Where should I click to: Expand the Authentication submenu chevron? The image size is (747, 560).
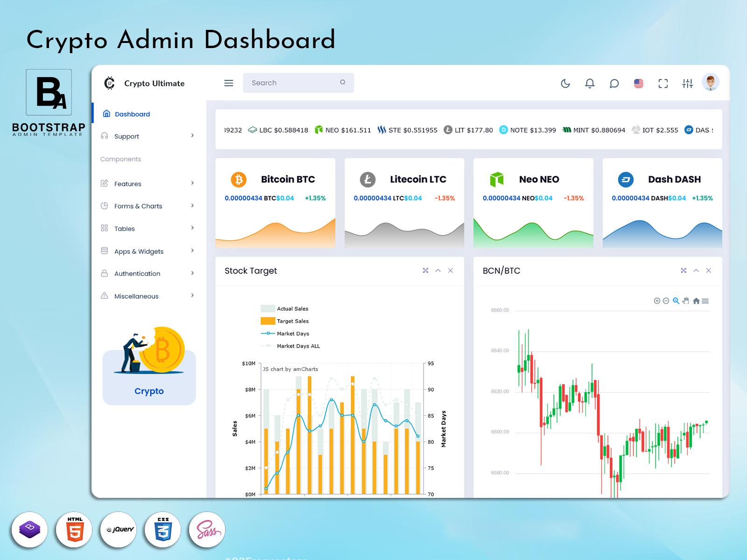pos(192,273)
